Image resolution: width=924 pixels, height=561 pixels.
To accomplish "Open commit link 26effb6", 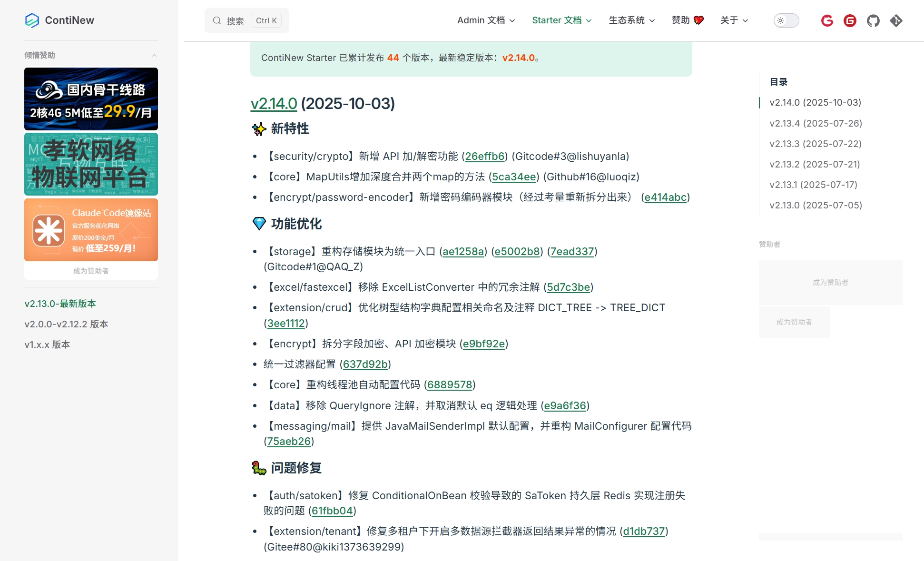I will pyautogui.click(x=484, y=156).
